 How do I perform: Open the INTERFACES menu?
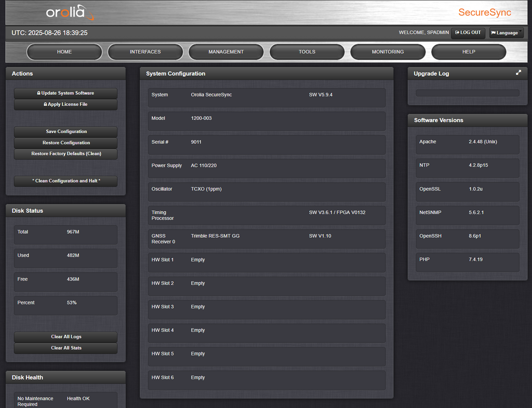point(145,52)
